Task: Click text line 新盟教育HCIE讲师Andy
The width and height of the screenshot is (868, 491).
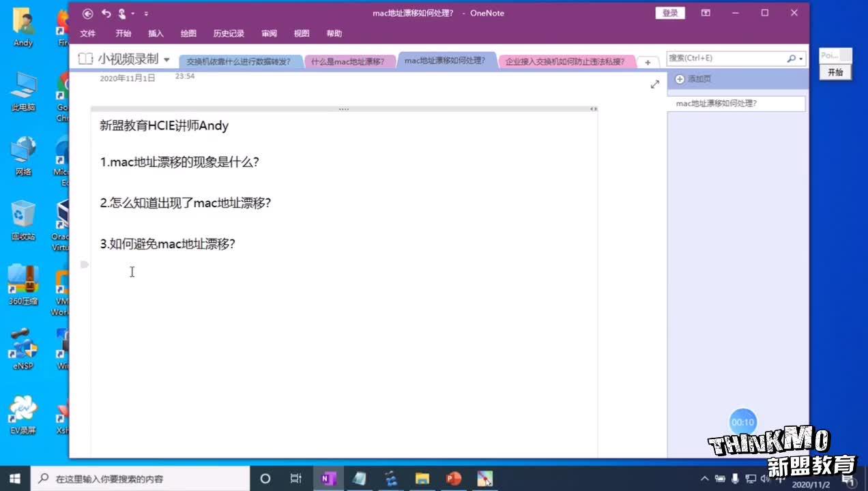Action: 164,125
